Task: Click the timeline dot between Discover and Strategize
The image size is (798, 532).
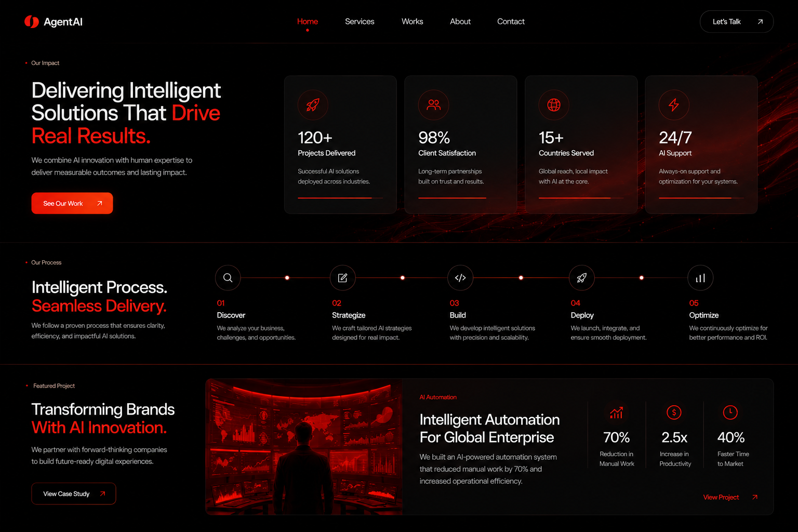Action: 287,278
